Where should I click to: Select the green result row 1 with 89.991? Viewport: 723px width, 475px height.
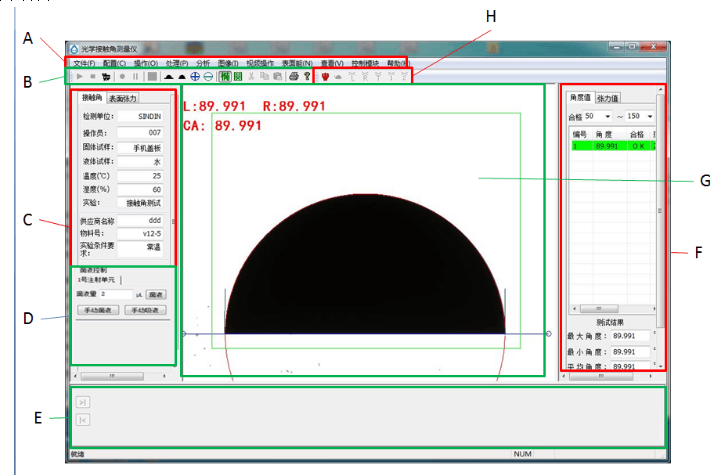613,146
